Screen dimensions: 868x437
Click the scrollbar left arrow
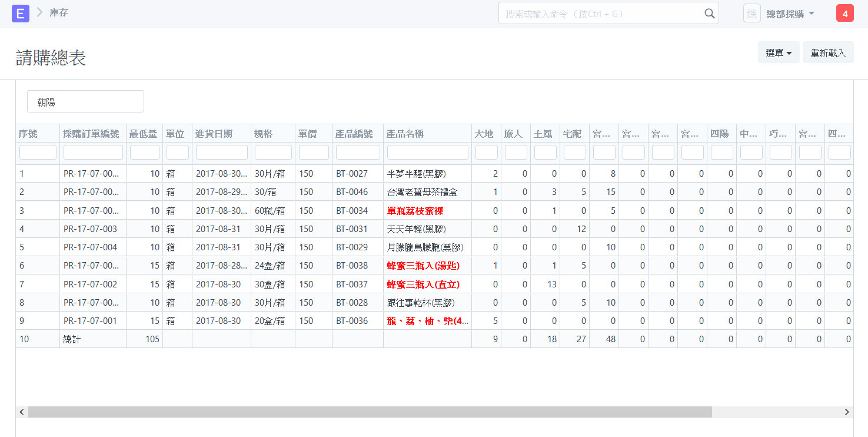point(22,412)
